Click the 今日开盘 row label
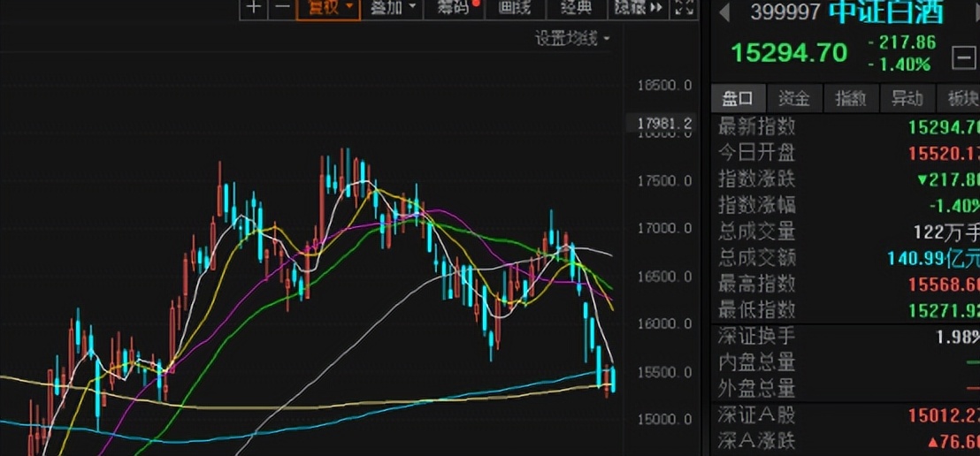The image size is (980, 456). coord(756,153)
